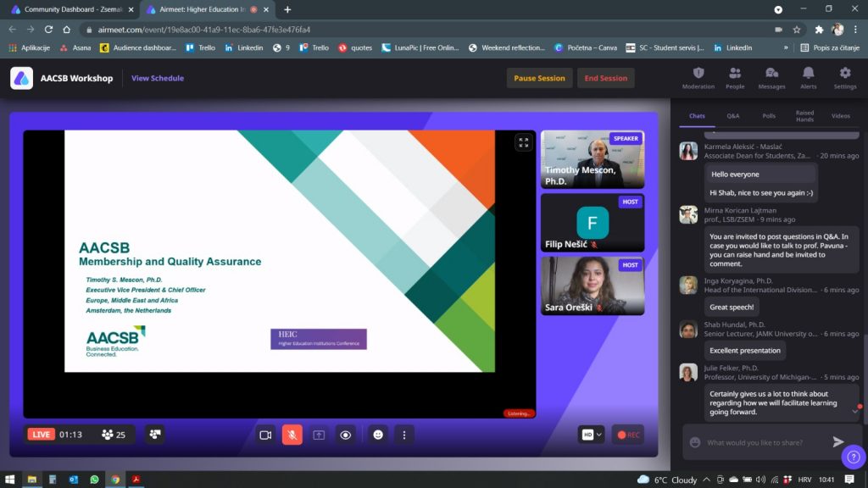868x488 pixels.
Task: Open the View Schedule link
Action: pyautogui.click(x=158, y=78)
